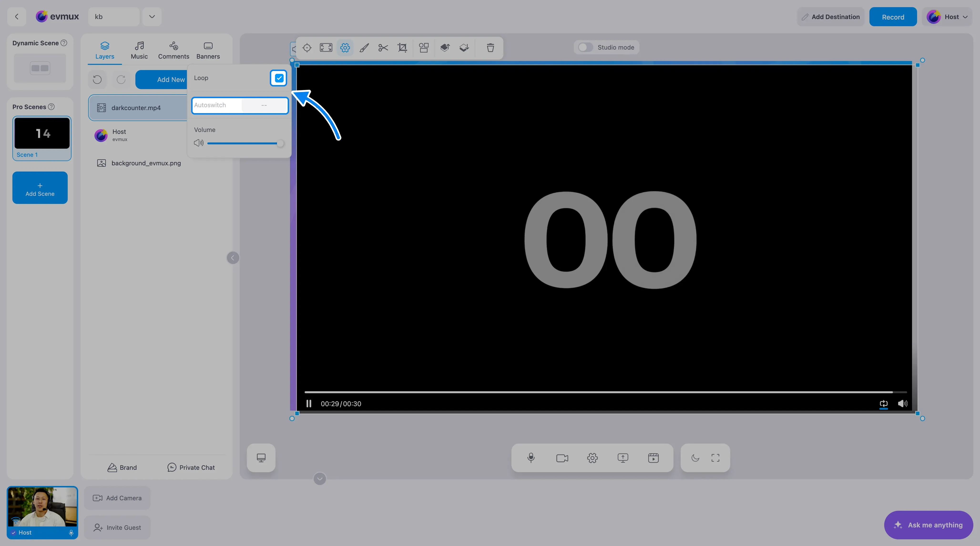Click the undo arrow icon
Viewport: 980px width, 546px height.
click(97, 80)
